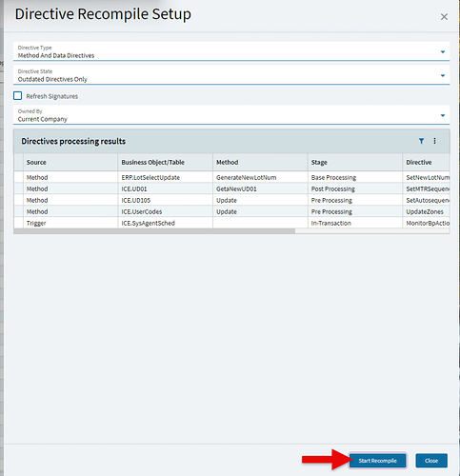This screenshot has height=476, width=460.
Task: Click Pre Processing cell in ICE.UserCodes row
Action: click(355, 211)
